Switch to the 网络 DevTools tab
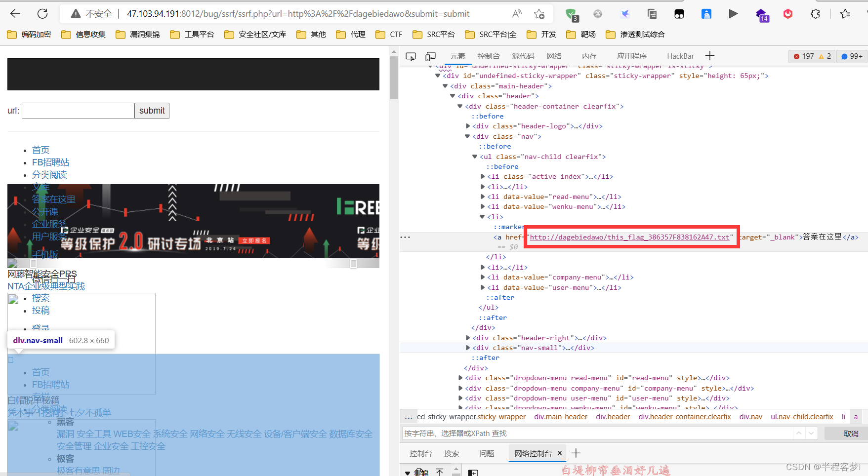The height and width of the screenshot is (476, 868). [554, 56]
